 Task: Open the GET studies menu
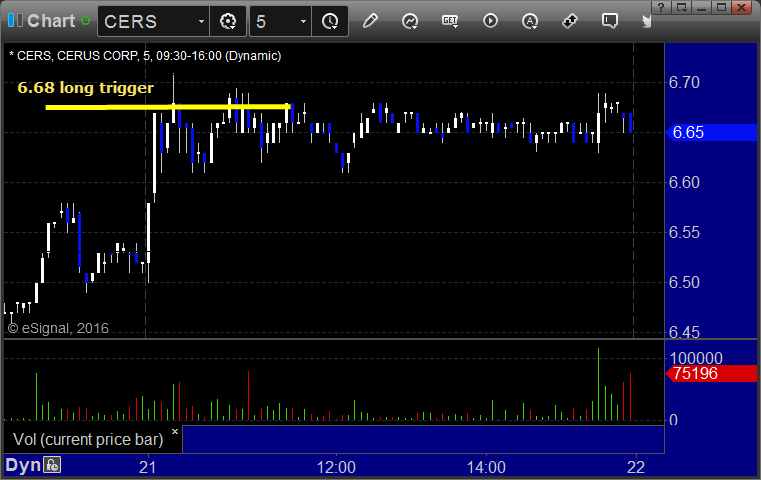pos(450,21)
